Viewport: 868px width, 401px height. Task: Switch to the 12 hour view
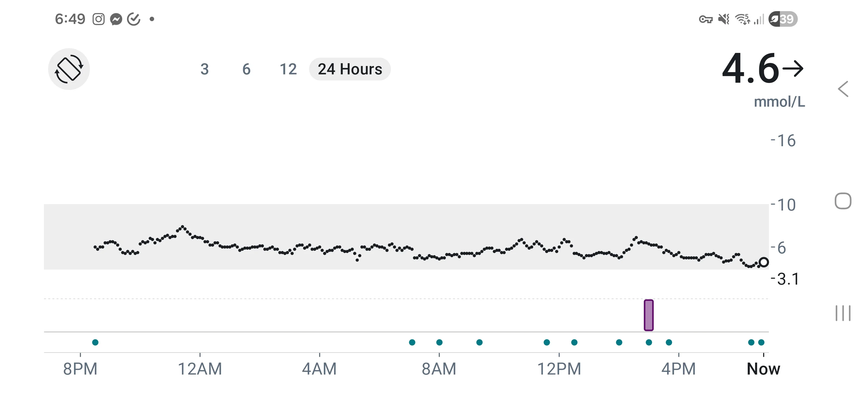pyautogui.click(x=288, y=69)
